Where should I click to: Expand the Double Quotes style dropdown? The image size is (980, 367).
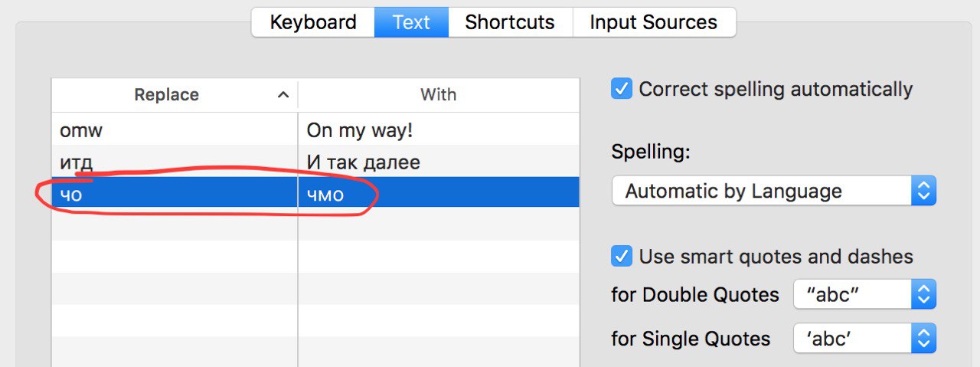click(865, 295)
